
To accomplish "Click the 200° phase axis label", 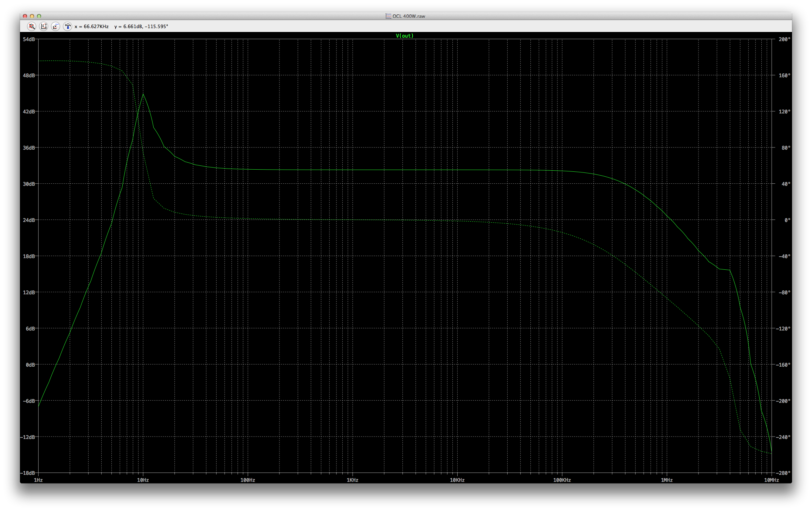I will pyautogui.click(x=784, y=39).
